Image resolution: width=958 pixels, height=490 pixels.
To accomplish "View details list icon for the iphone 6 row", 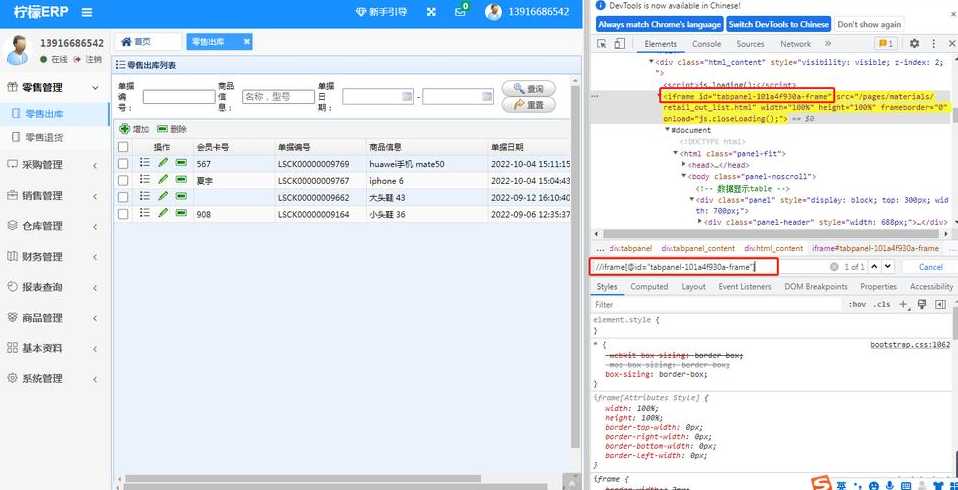I will click(x=144, y=179).
